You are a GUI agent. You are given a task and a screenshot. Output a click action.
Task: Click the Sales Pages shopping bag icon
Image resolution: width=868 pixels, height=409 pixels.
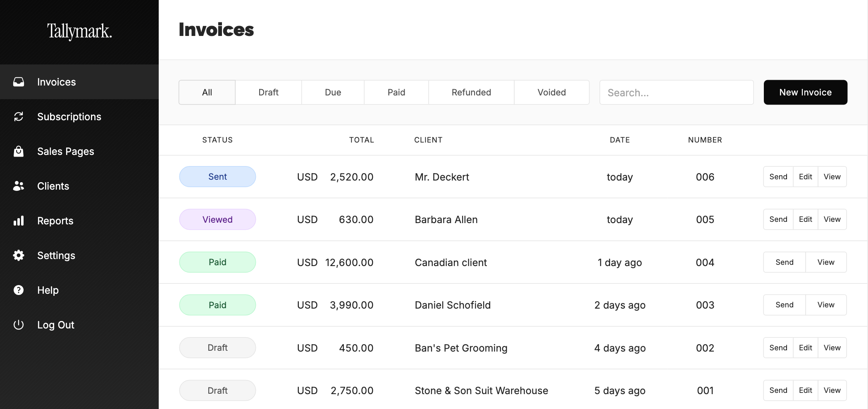(x=19, y=151)
